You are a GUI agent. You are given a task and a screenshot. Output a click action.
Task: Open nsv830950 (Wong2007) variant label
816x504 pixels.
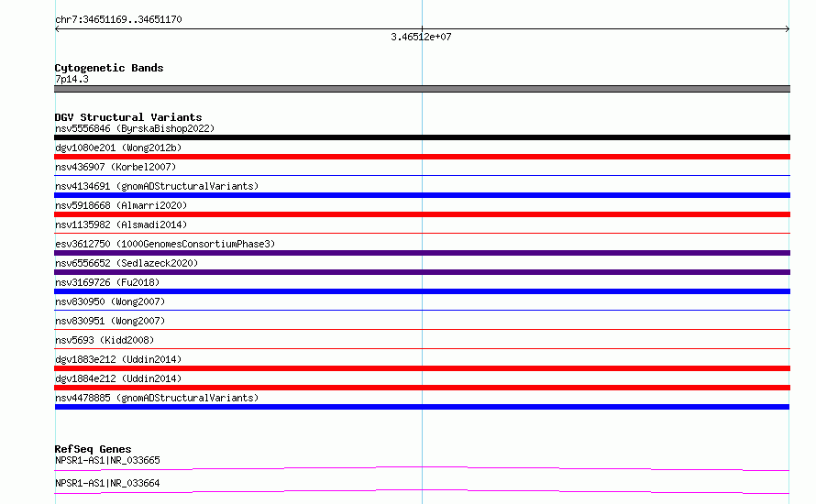[110, 301]
